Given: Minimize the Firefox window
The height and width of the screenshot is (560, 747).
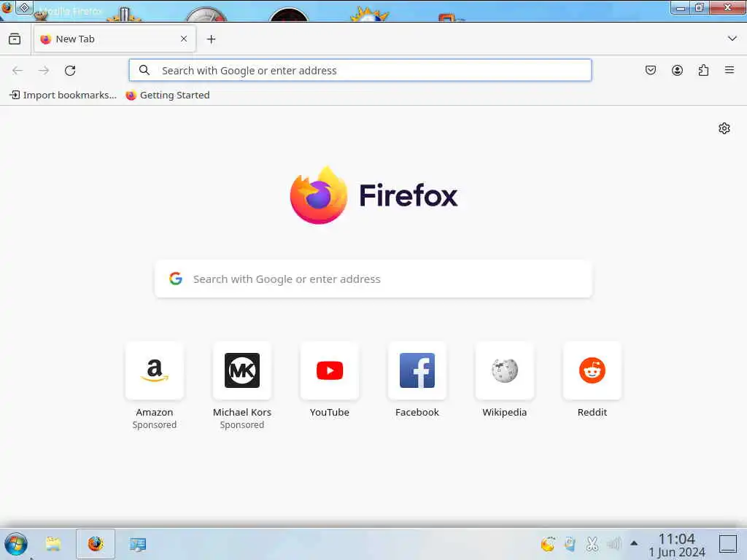Looking at the screenshot, I should (x=681, y=7).
